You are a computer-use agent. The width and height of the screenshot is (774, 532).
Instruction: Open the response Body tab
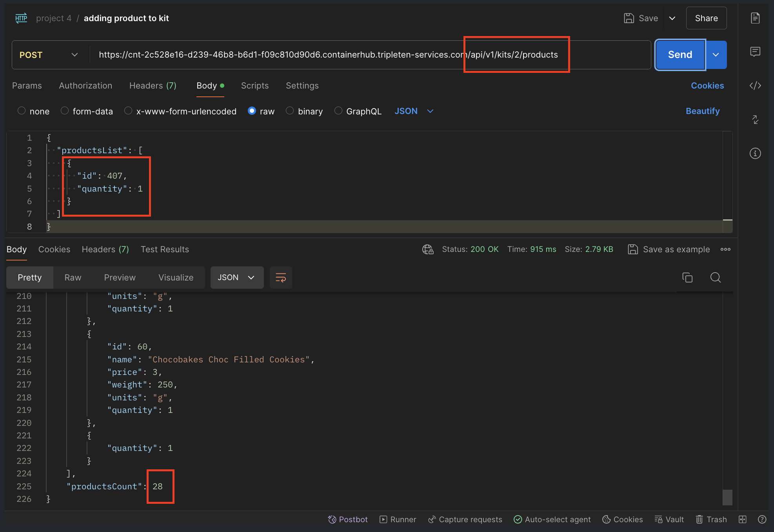point(17,250)
